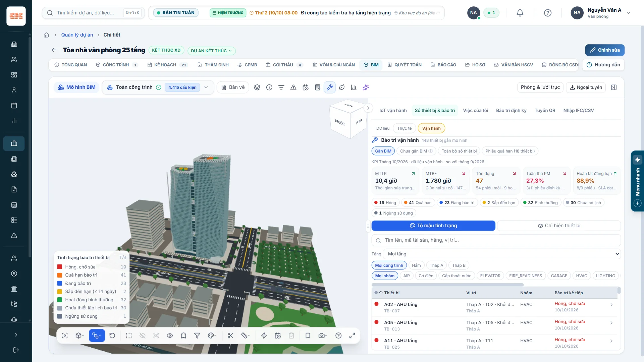Click the Ngoại tuyến download button
The height and width of the screenshot is (362, 644).
point(586,87)
